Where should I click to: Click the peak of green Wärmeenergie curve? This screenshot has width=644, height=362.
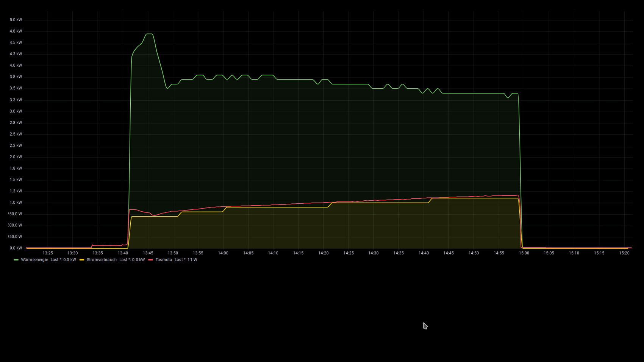(149, 34)
